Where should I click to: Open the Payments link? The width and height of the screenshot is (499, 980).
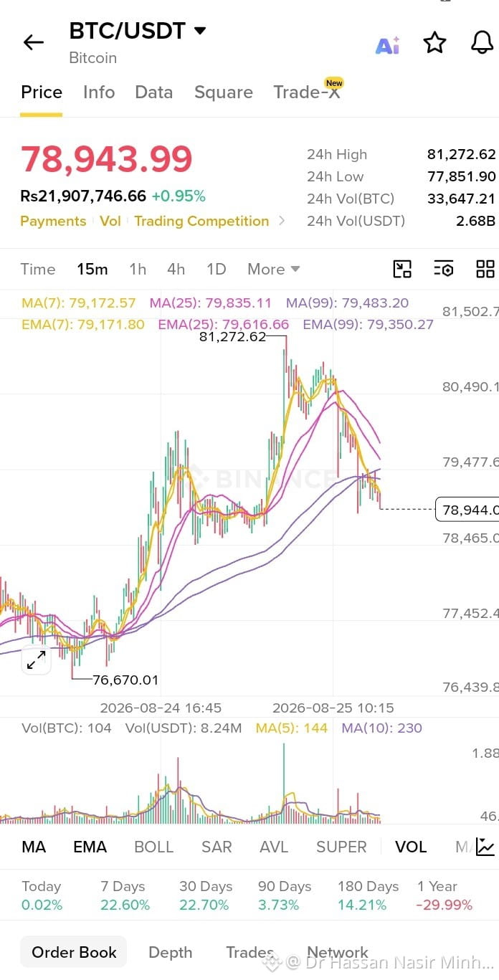point(53,221)
